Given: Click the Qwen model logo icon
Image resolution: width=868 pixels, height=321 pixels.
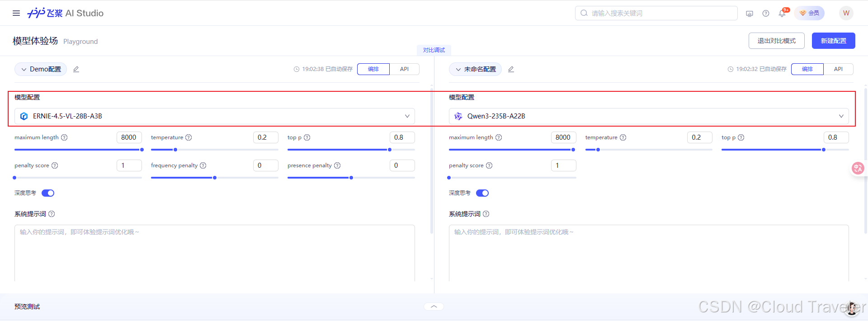Looking at the screenshot, I should 458,116.
